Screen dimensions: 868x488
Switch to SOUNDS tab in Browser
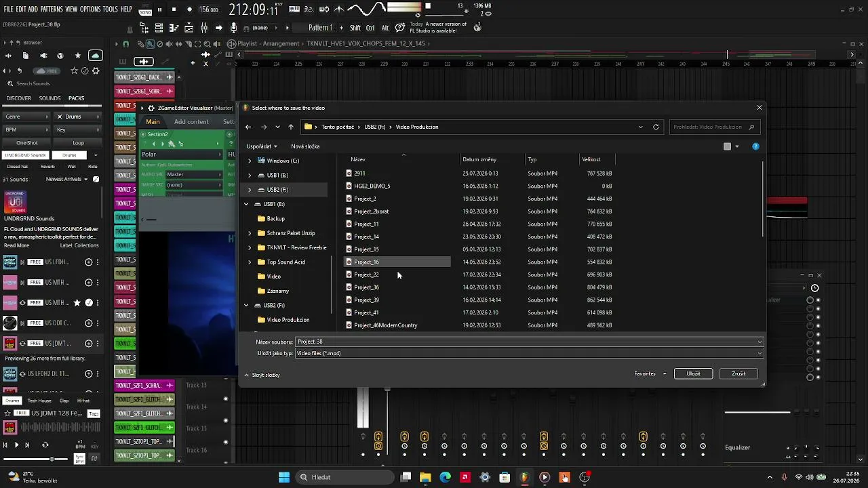[50, 98]
